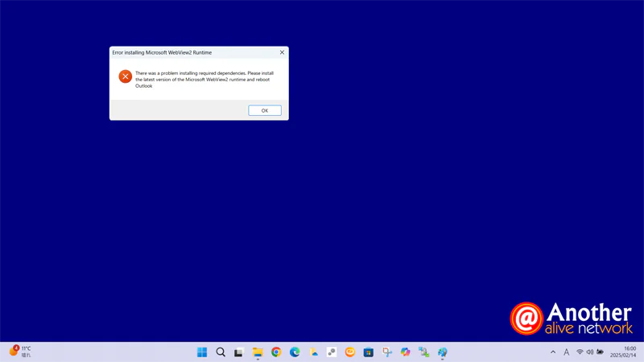The width and height of the screenshot is (644, 362).
Task: Close the WebView2 Runtime error dialog
Action: [x=282, y=52]
